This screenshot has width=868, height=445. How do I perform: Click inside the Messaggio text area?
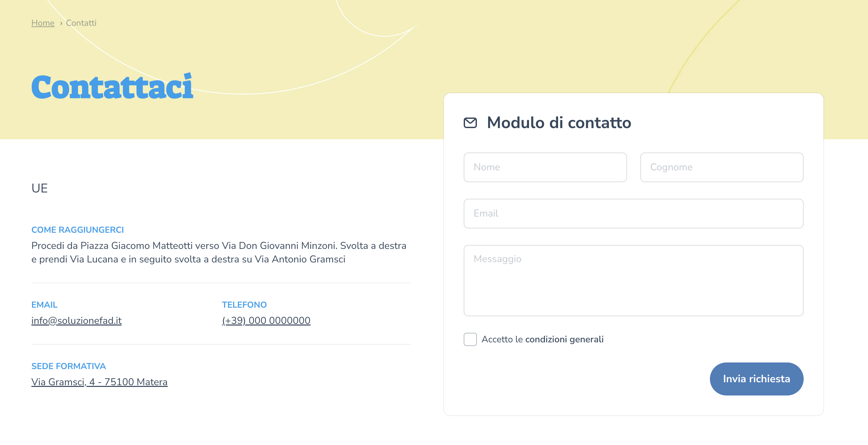click(x=633, y=281)
